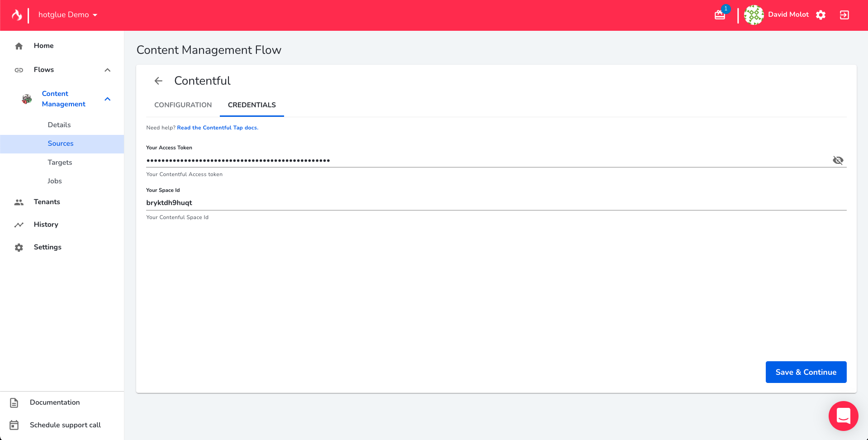Open Read the Contentful Tap docs link
868x440 pixels.
(x=218, y=128)
